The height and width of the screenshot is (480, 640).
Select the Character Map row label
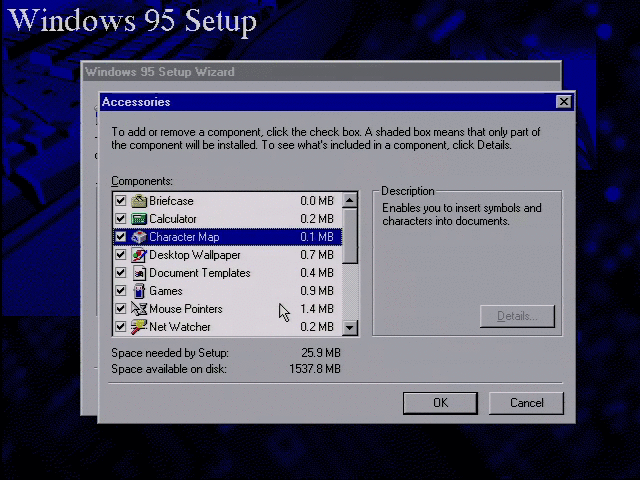pos(184,237)
